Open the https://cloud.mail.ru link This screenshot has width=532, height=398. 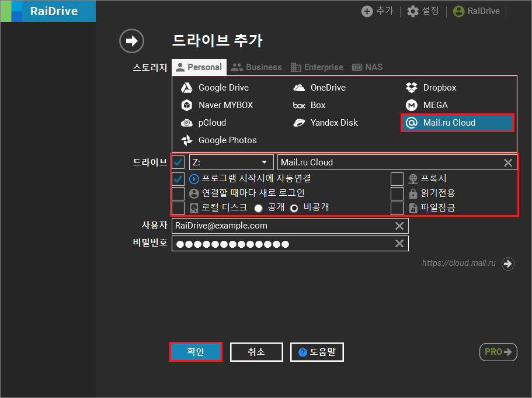click(459, 263)
